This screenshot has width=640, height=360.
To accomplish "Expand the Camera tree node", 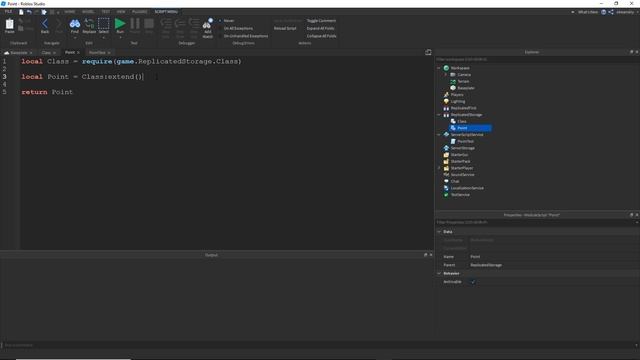I will [x=446, y=75].
